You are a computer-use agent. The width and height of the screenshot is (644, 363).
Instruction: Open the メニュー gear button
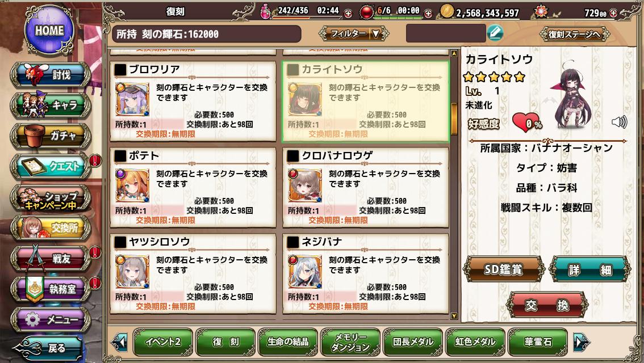point(51,319)
